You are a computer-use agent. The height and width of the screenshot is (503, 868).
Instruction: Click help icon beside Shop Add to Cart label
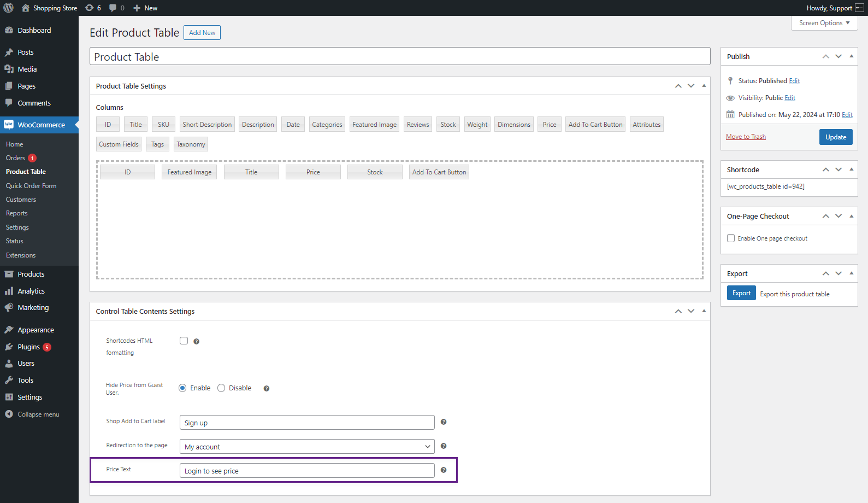tap(444, 422)
